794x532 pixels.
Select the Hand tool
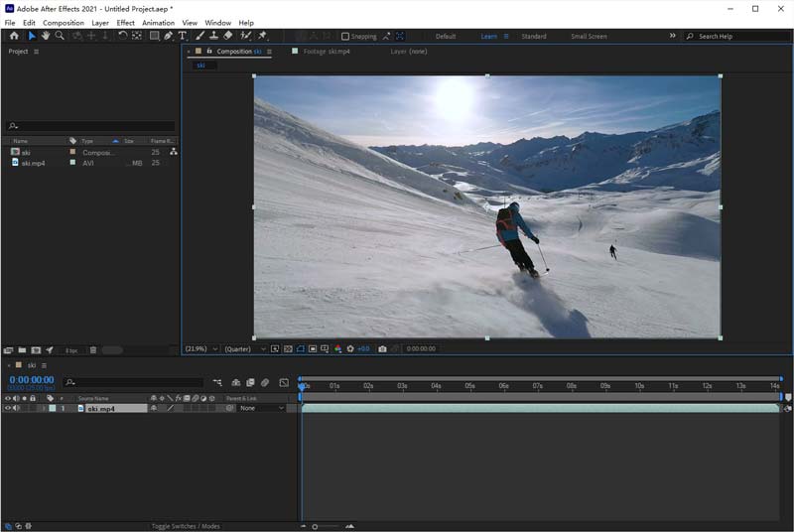click(46, 36)
